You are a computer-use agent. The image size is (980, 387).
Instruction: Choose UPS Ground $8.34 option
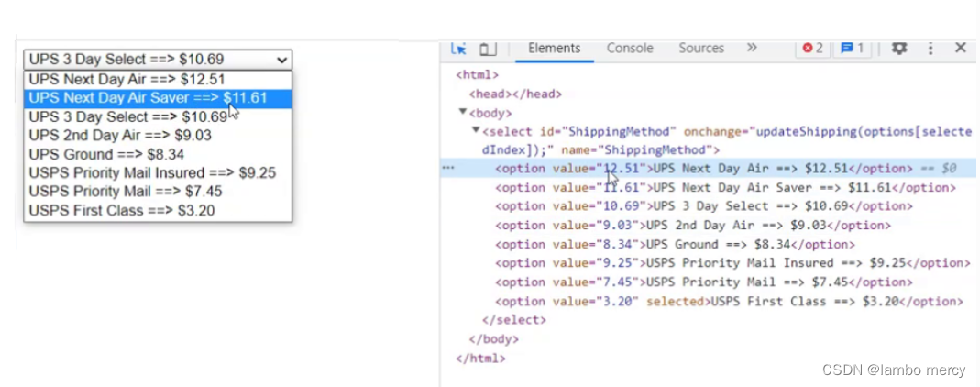158,154
